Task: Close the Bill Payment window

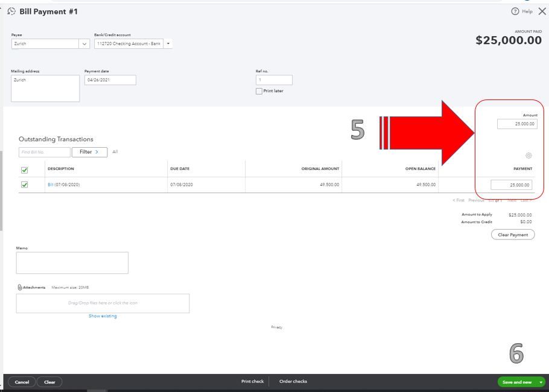Action: click(542, 11)
